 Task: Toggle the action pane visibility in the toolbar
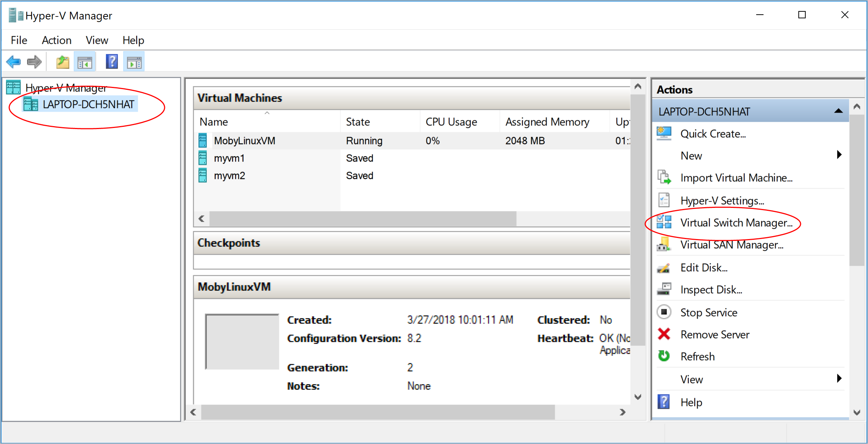coord(134,61)
